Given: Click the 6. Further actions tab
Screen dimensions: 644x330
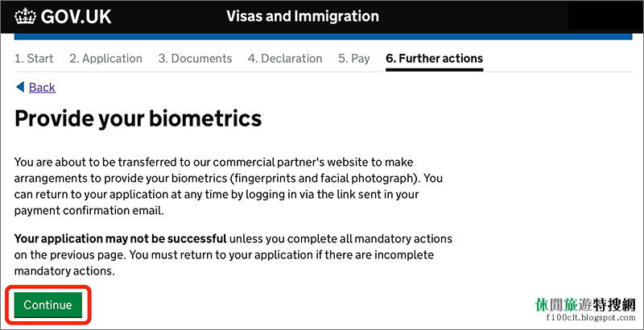Looking at the screenshot, I should pos(434,58).
